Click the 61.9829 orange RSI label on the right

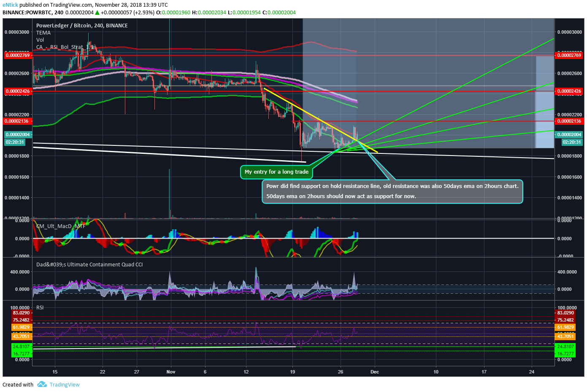click(565, 328)
